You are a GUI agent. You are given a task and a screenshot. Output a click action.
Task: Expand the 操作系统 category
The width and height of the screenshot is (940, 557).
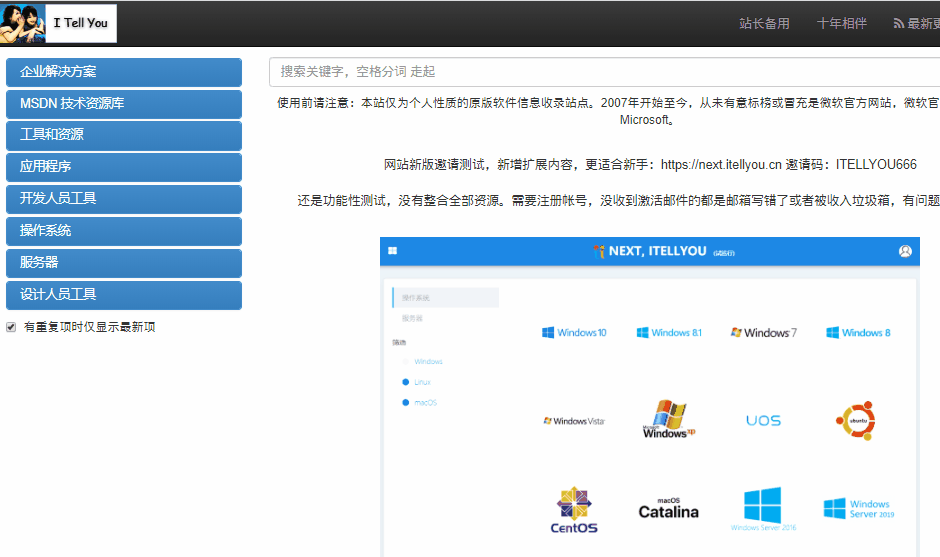coord(124,231)
